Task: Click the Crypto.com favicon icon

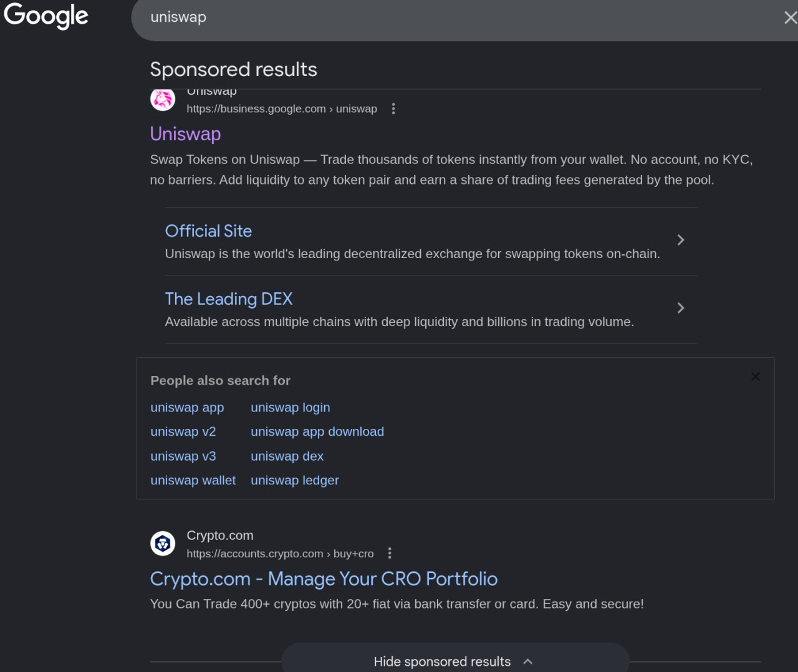Action: 163,544
